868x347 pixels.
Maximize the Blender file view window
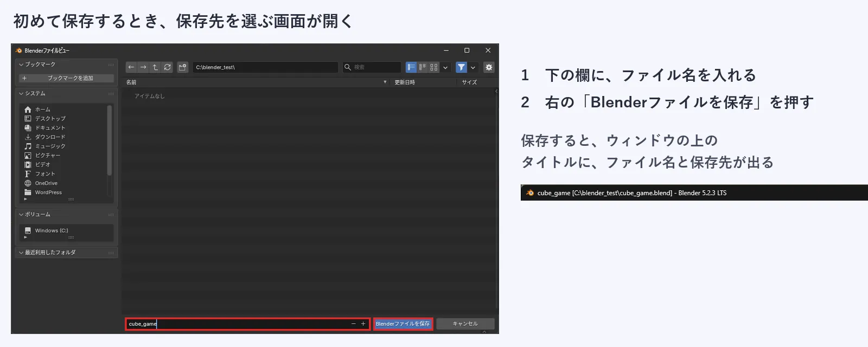pyautogui.click(x=467, y=50)
